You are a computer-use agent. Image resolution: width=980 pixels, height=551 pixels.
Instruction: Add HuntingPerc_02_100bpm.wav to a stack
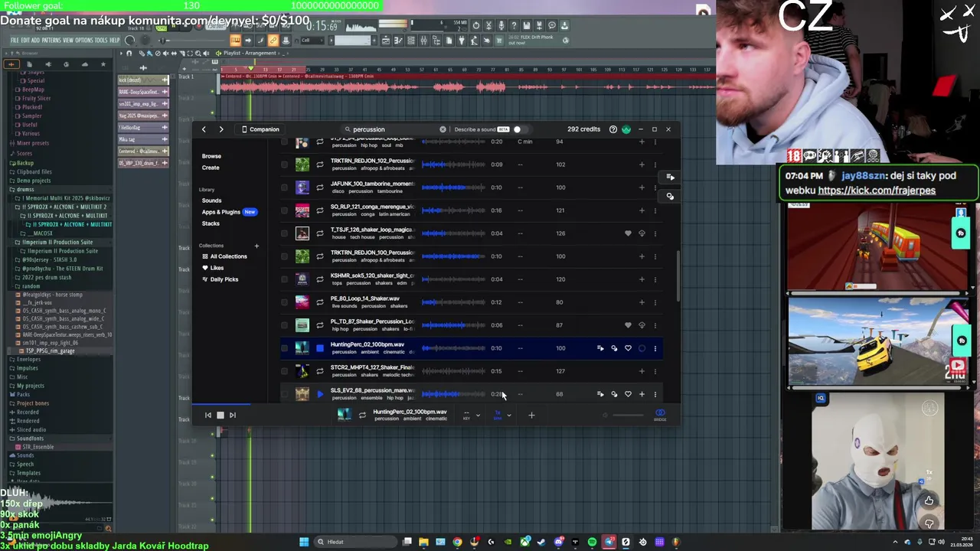(x=600, y=348)
